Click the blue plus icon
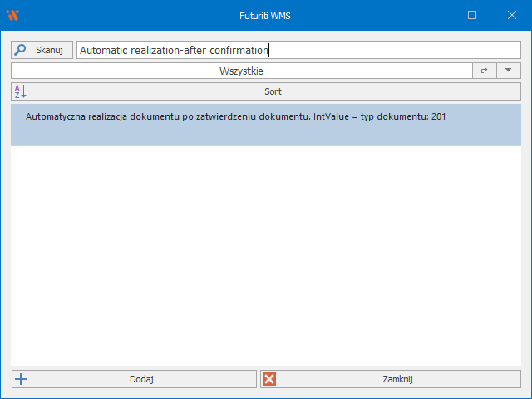 point(22,379)
